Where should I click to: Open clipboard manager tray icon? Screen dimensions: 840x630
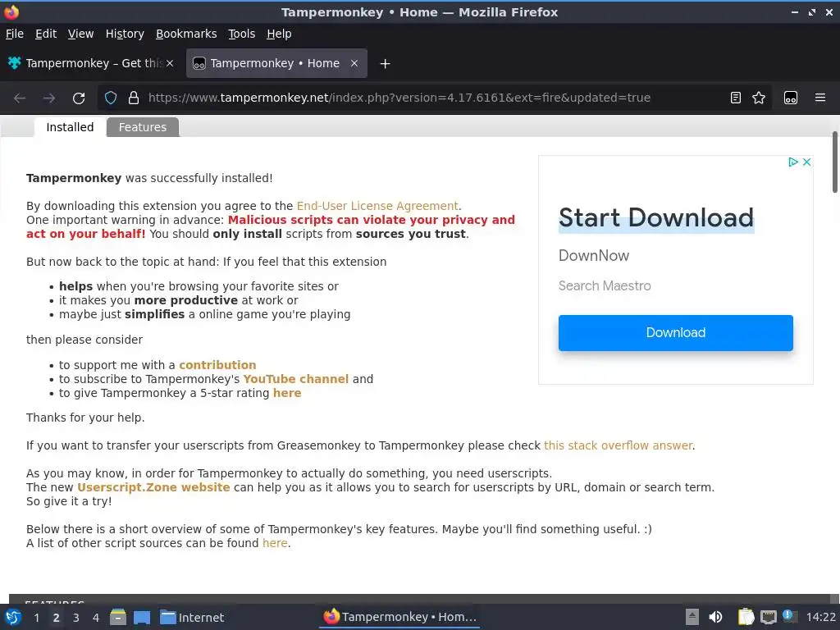click(746, 617)
